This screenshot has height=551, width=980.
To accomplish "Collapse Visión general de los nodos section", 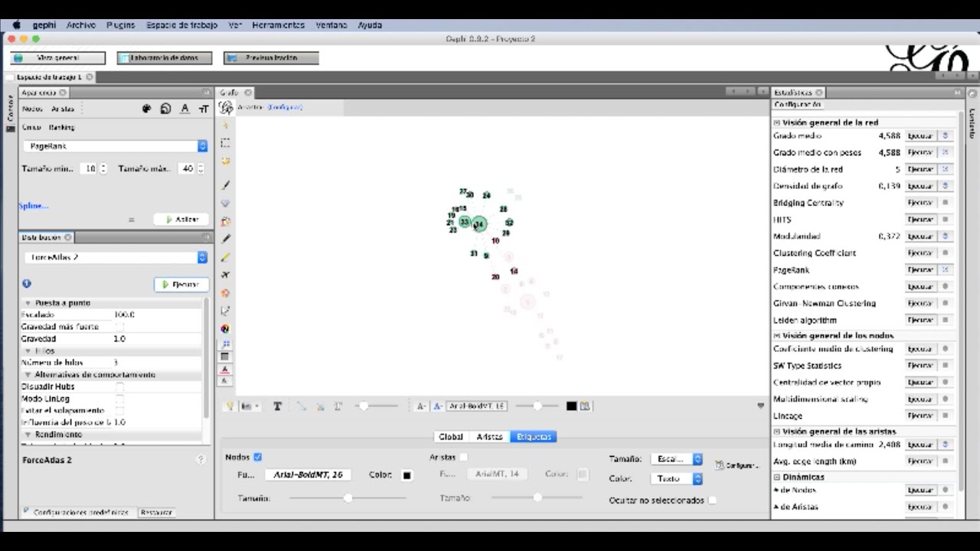I will [777, 335].
